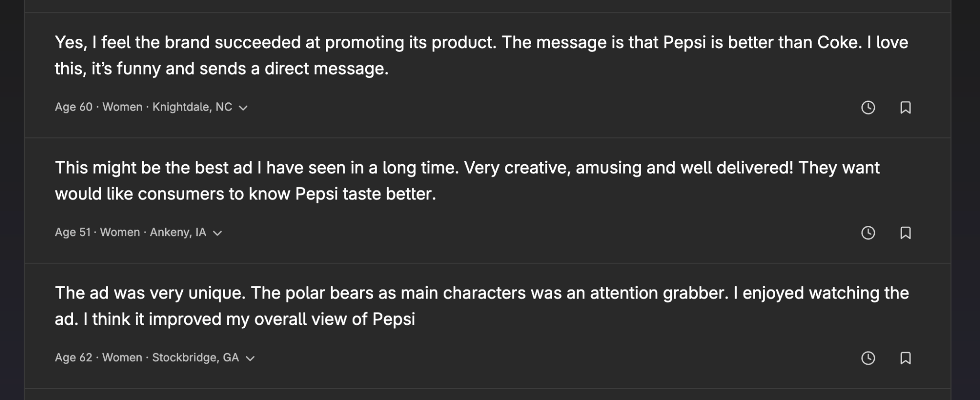The width and height of the screenshot is (980, 400).
Task: Click the "Knightdale, NC" location text
Action: tap(192, 107)
